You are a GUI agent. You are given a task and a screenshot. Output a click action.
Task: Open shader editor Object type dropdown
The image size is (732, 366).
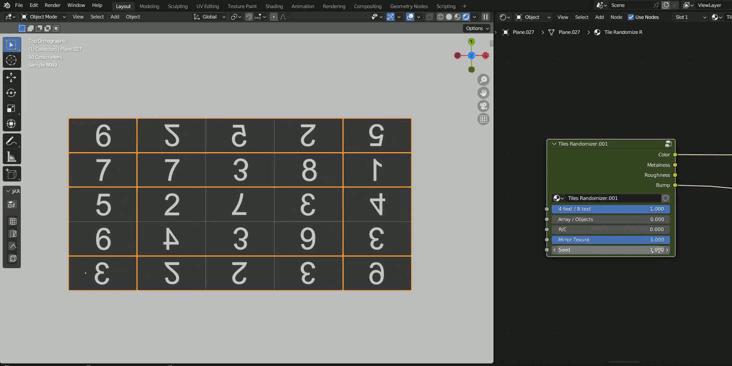[533, 17]
